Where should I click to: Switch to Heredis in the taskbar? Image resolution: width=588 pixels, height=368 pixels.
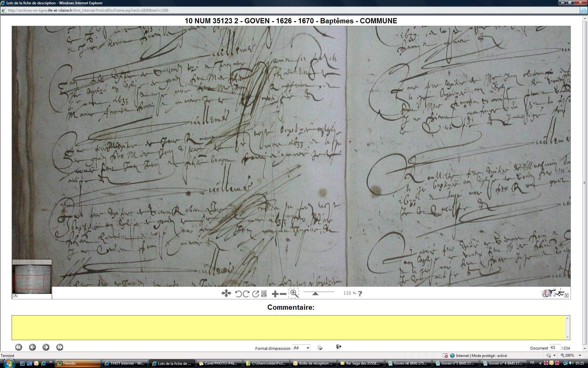coord(78,363)
